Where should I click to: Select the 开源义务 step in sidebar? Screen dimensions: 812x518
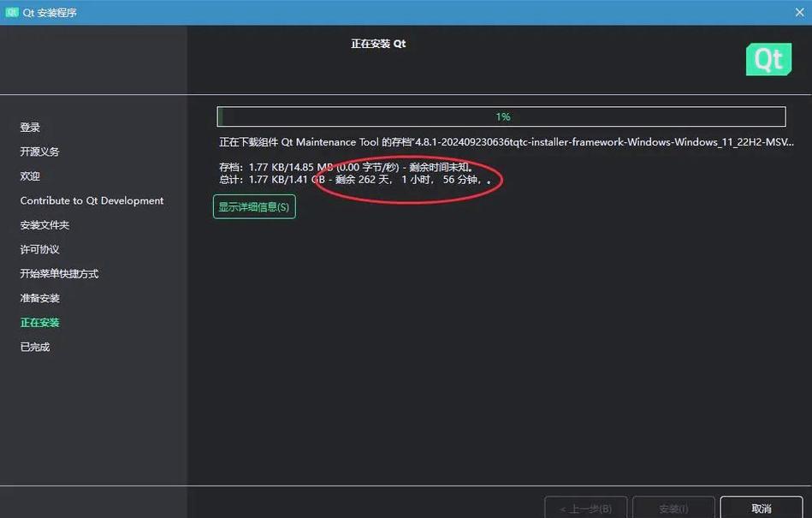point(40,152)
